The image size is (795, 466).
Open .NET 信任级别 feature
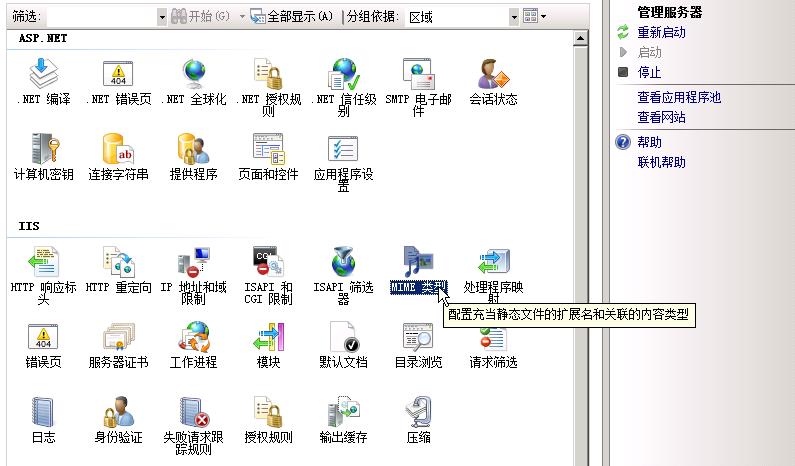[x=344, y=87]
